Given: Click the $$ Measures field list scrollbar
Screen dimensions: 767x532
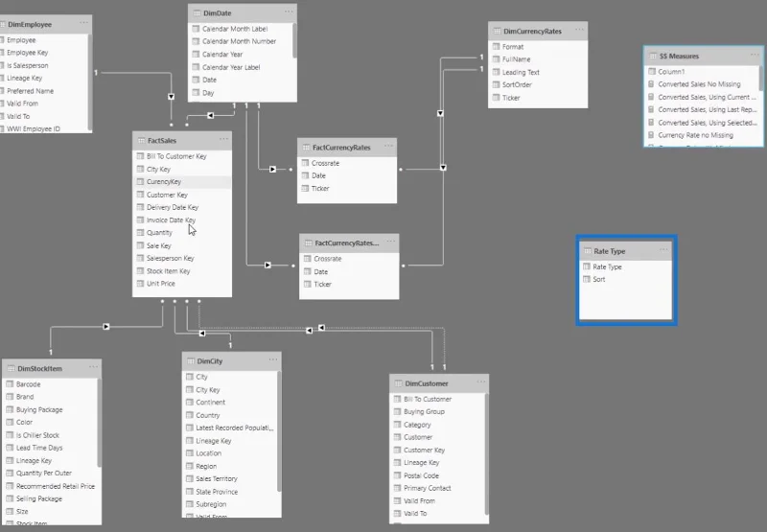Looking at the screenshot, I should pyautogui.click(x=761, y=78).
